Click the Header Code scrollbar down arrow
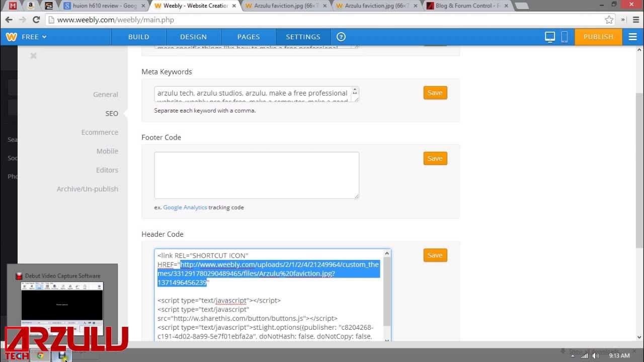 point(386,340)
